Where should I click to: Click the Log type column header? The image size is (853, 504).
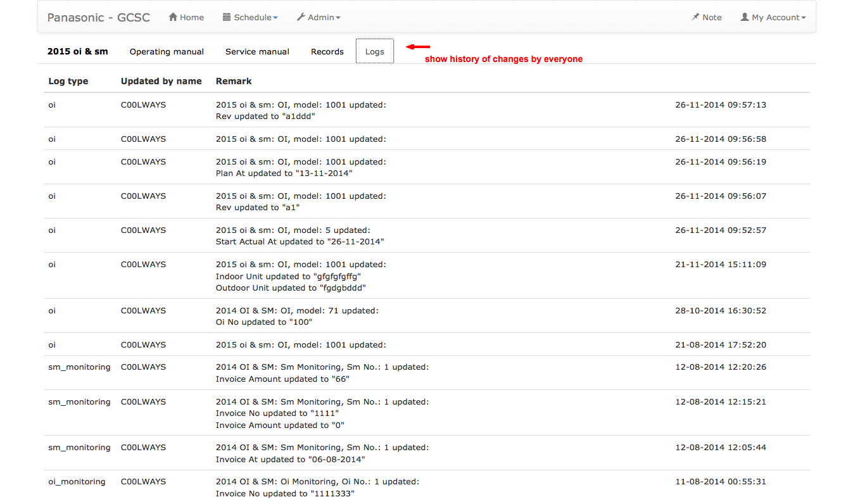point(68,81)
